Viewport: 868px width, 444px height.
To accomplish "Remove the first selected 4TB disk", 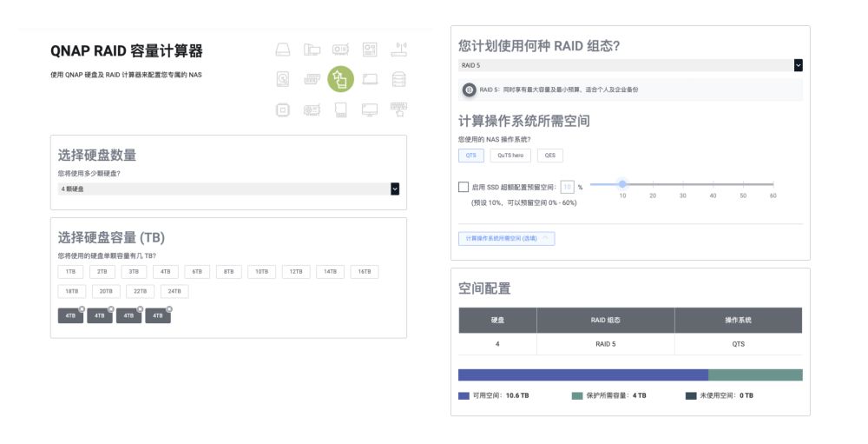I will pos(82,309).
